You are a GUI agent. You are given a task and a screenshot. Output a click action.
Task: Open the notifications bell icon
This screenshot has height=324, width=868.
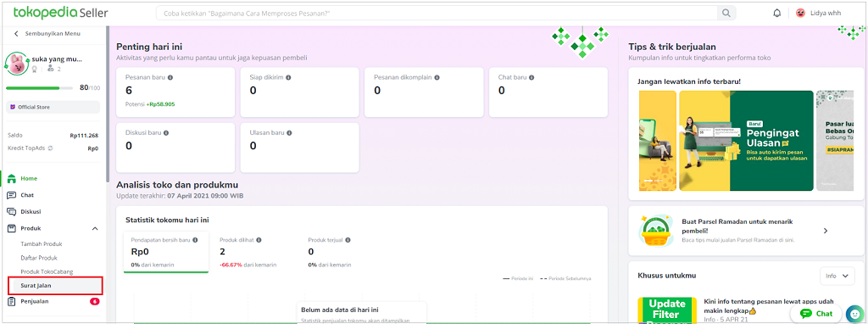click(776, 14)
